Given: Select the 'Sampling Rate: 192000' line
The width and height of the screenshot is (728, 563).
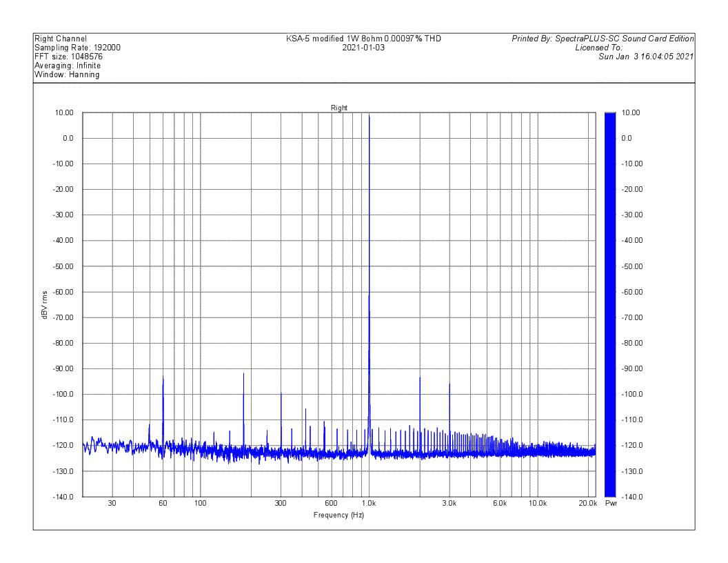Looking at the screenshot, I should click(77, 48).
